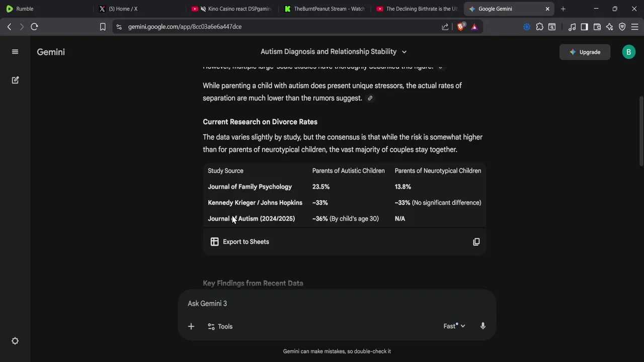
Task: Click the plus icon to add files
Action: coord(191,326)
